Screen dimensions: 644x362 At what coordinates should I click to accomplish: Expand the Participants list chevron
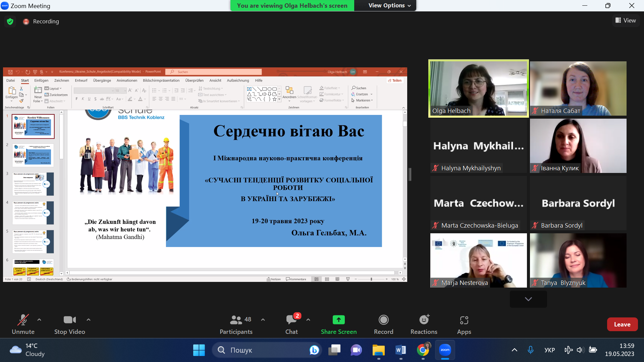pos(263,320)
